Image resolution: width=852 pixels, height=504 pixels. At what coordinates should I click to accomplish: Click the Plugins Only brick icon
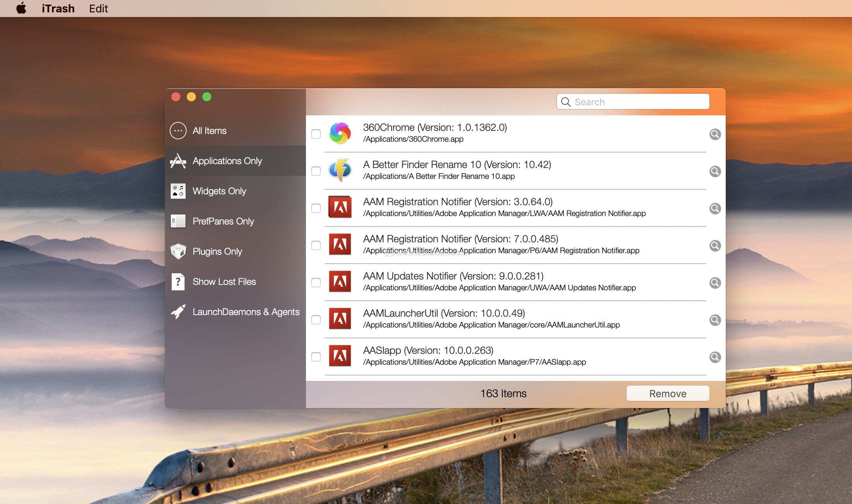[178, 252]
